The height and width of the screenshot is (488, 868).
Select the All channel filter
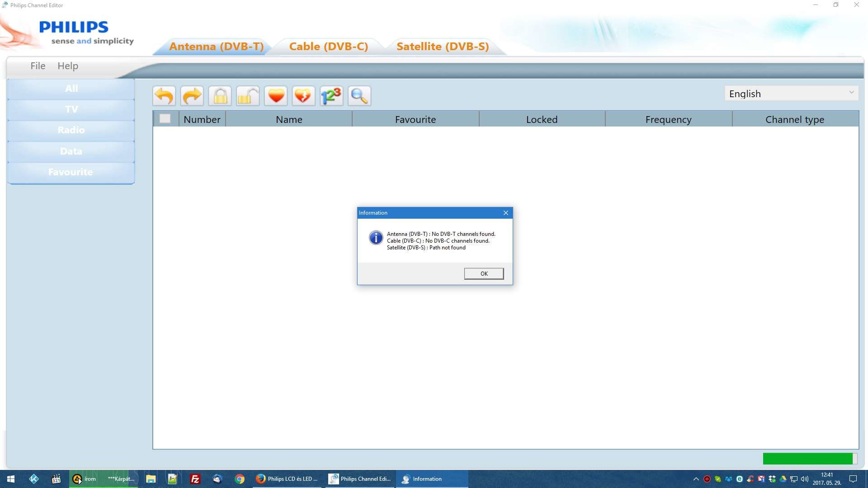pyautogui.click(x=71, y=89)
